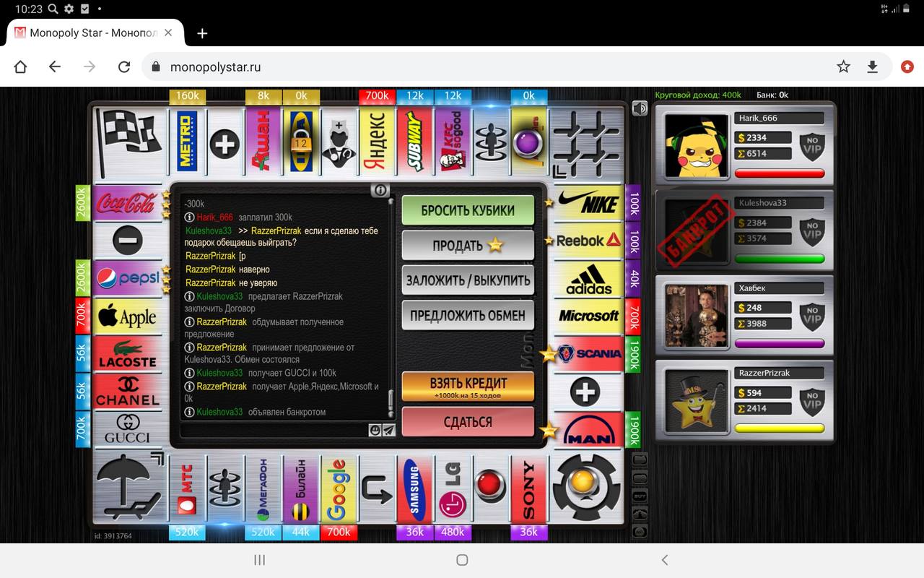Select the KFC property tile
The height and width of the screenshot is (578, 924).
[453, 141]
